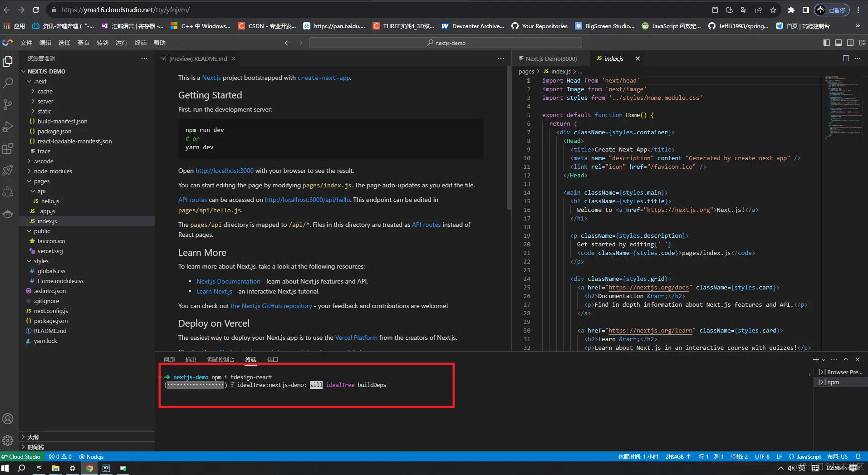The width and height of the screenshot is (868, 475).
Task: Click the split editor right icon
Action: tap(846, 59)
